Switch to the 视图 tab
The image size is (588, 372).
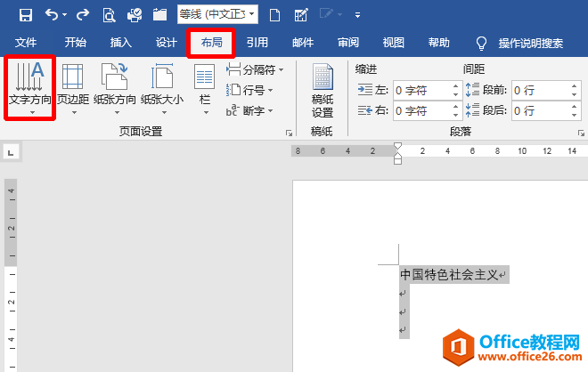pyautogui.click(x=394, y=43)
